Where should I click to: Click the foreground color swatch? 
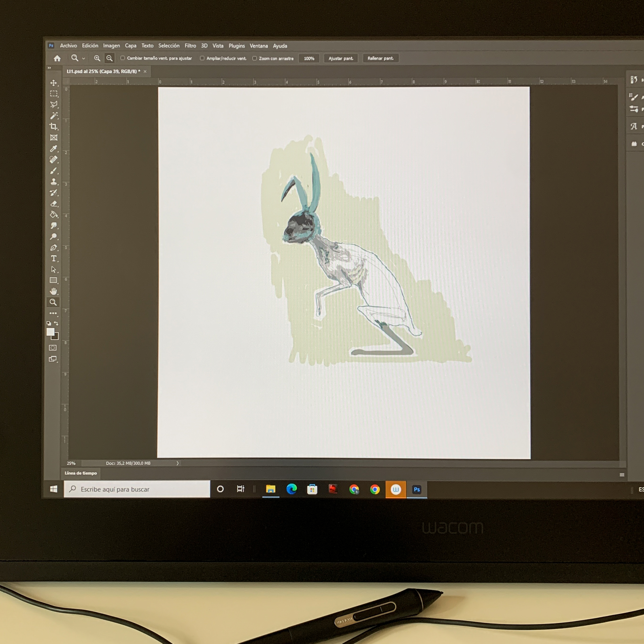[50, 332]
